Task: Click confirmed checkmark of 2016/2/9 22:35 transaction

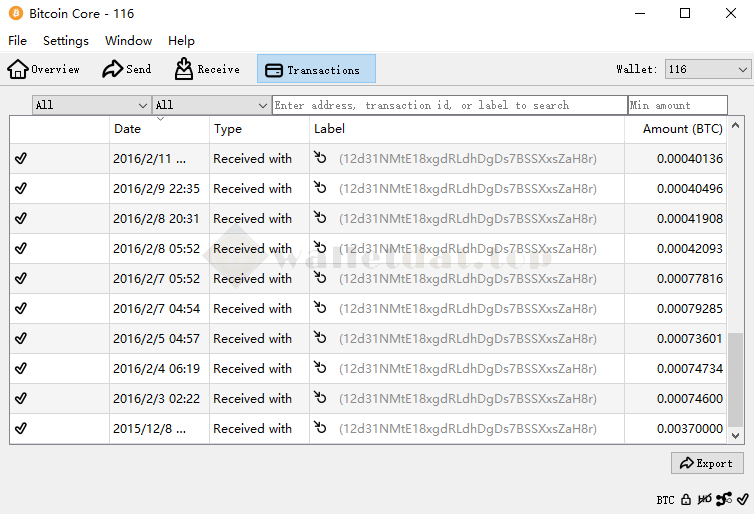Action: pyautogui.click(x=21, y=188)
